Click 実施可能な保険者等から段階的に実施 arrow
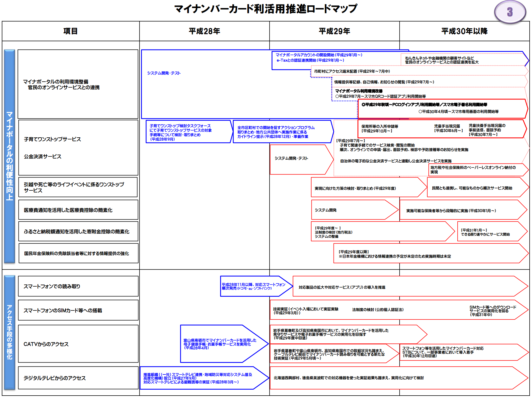Image resolution: width=532 pixels, height=398 pixels. tap(463, 210)
